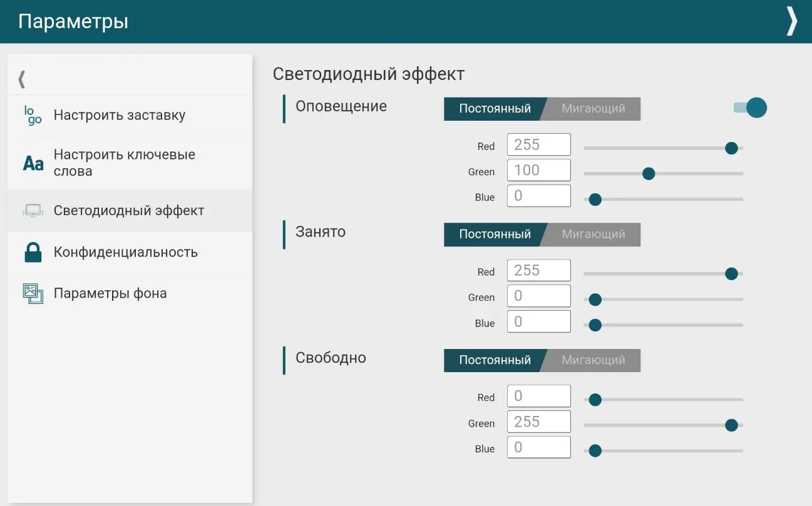Screen dimensions: 812x506
Task: Click the right chevron in the header
Action: click(792, 21)
